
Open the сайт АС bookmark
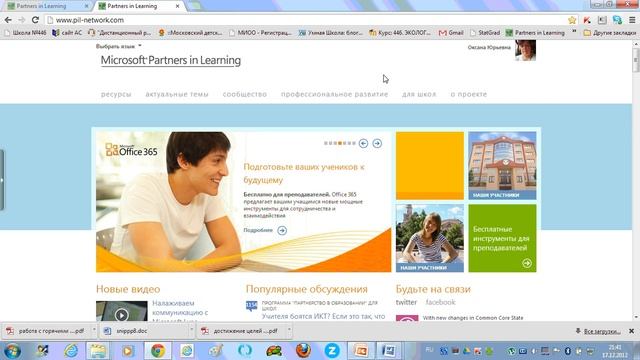(x=67, y=33)
